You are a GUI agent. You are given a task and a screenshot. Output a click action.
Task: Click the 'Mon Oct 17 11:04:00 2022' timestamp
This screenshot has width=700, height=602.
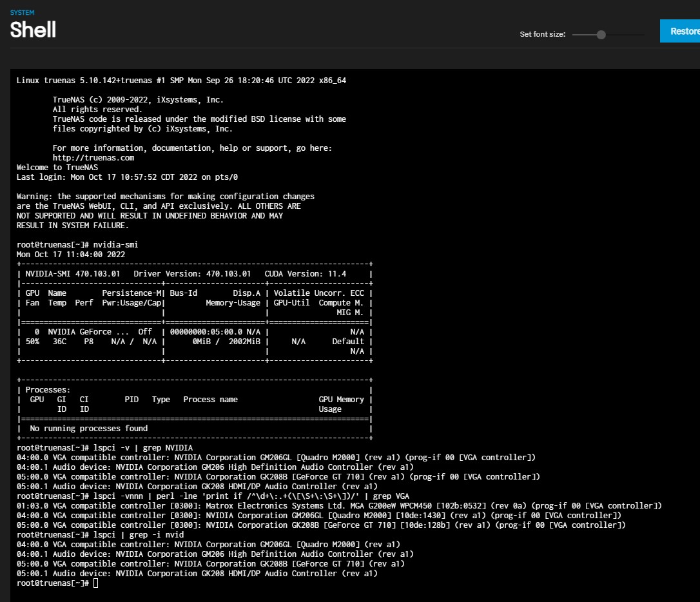tap(70, 255)
